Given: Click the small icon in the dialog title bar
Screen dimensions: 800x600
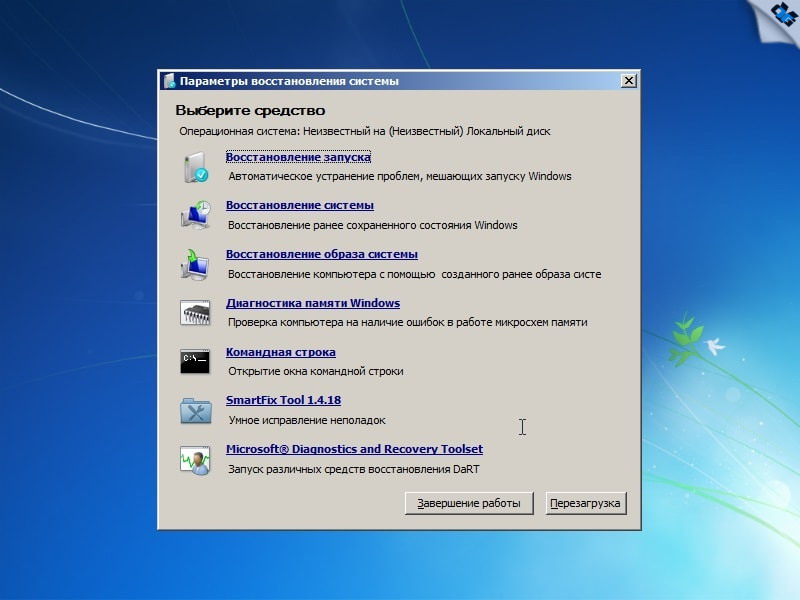Looking at the screenshot, I should [x=170, y=81].
